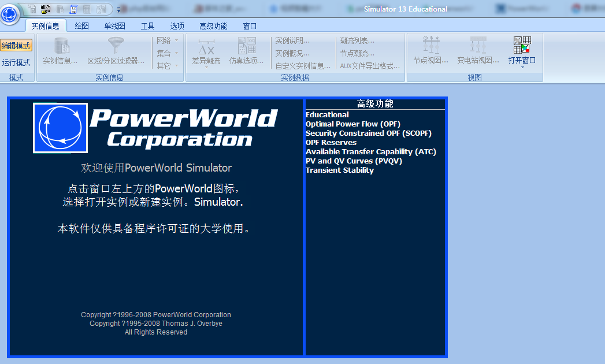Screen dimensions: 605x364
Task: Open the 变电站视图 (Substation View) icon
Action: (478, 49)
